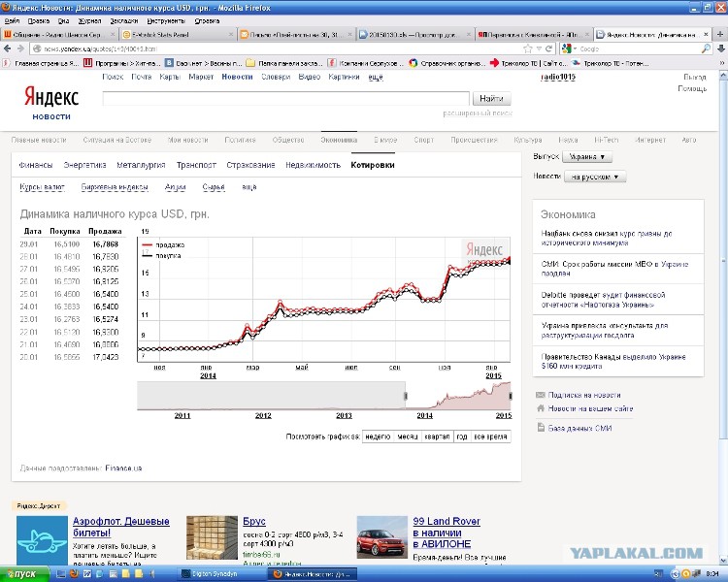Bookmark page with the star icon

tap(528, 48)
